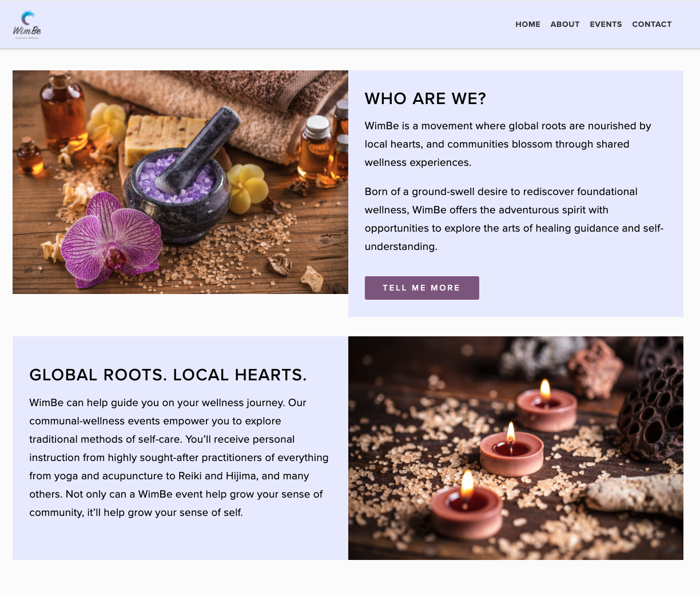Go to the ABOUT page
The height and width of the screenshot is (596, 700).
[565, 24]
